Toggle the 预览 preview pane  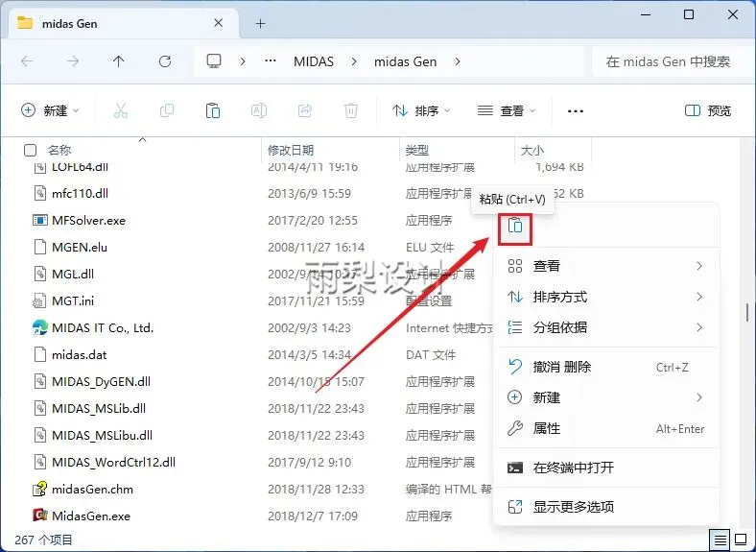pos(708,111)
